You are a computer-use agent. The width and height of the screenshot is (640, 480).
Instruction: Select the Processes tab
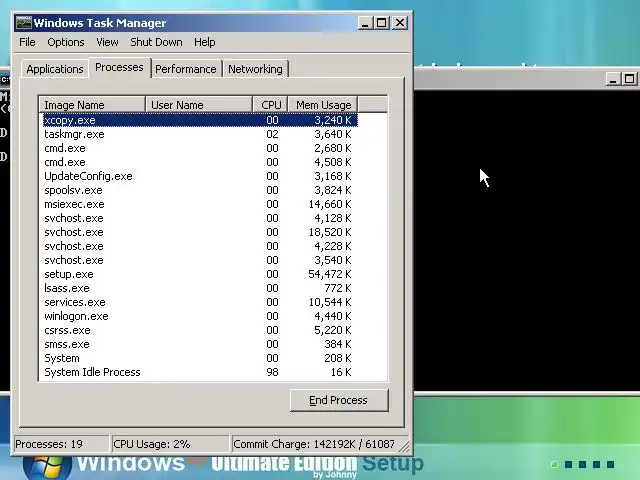[119, 67]
